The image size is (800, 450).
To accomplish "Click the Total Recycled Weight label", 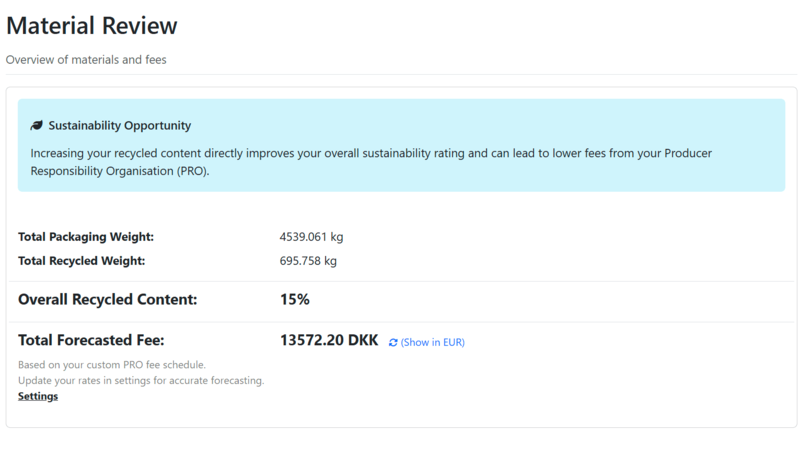I will click(82, 261).
